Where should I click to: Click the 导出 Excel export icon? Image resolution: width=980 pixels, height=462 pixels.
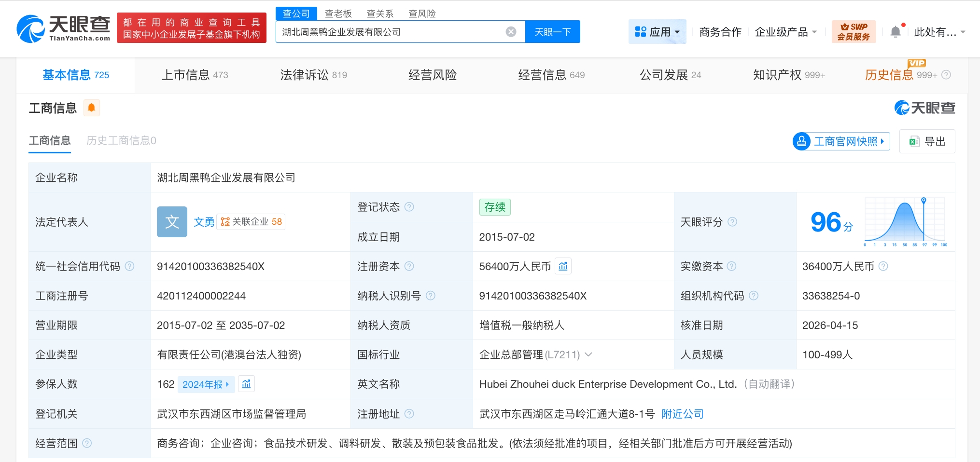(912, 141)
